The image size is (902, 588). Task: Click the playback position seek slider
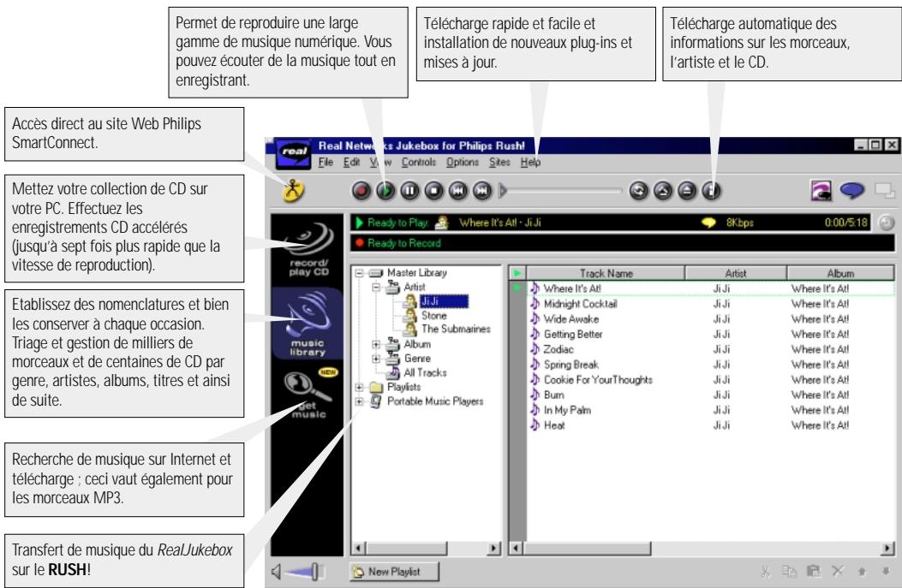561,190
